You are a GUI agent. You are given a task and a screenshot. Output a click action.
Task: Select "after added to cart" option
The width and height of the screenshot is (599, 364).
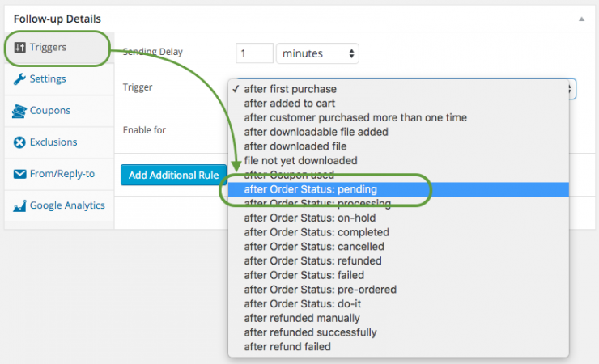tap(398, 104)
